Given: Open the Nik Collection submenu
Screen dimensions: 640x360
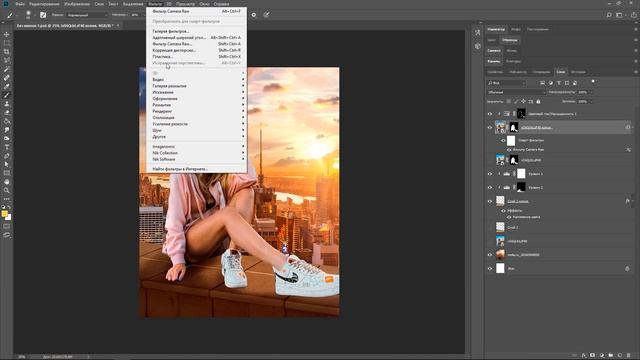Looking at the screenshot, I should 196,153.
